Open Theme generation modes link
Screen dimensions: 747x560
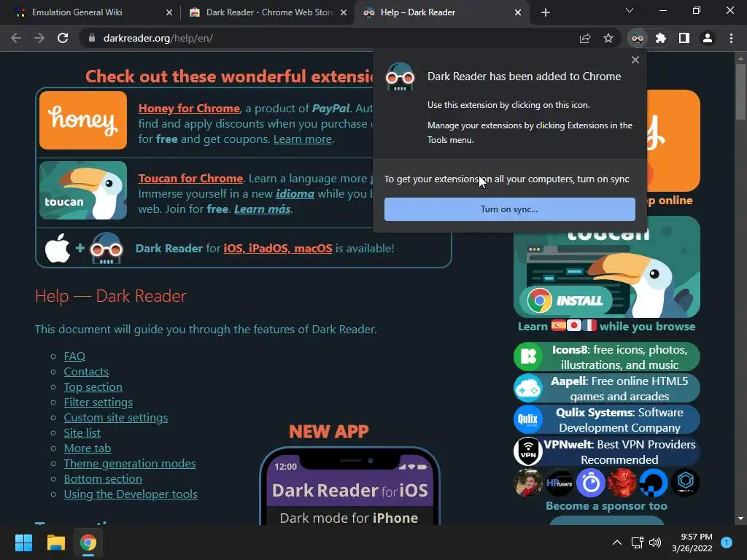(130, 463)
